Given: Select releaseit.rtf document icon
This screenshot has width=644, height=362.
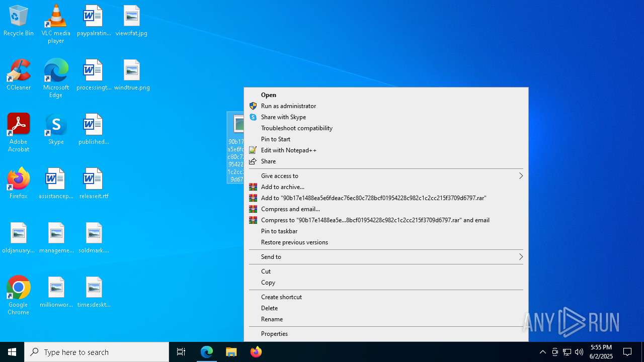Looking at the screenshot, I should (94, 184).
